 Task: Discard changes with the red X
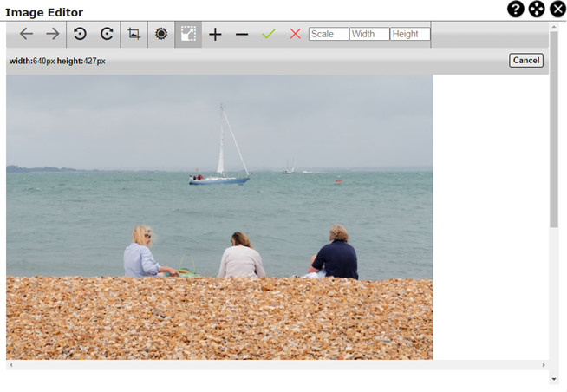click(296, 34)
